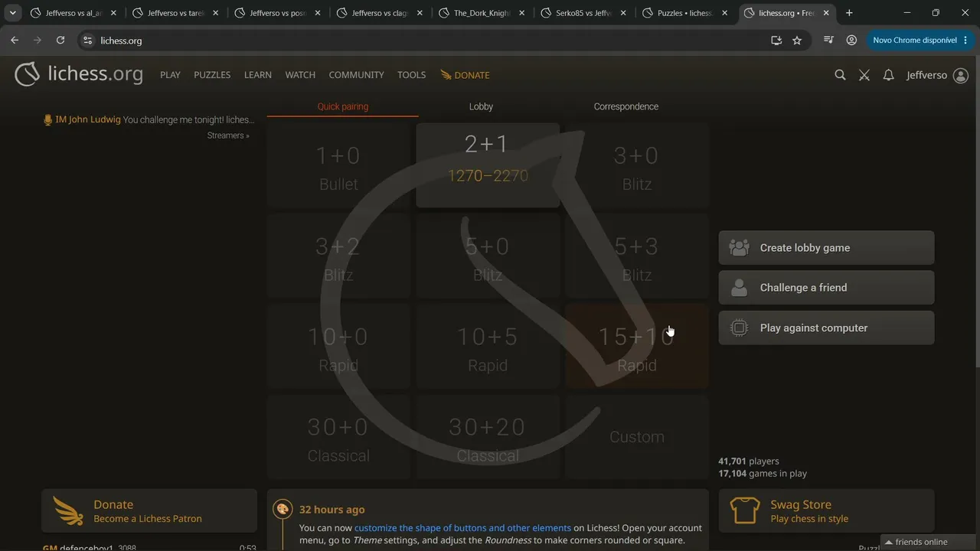The image size is (980, 551).
Task: Click Challenge a friend
Action: 826,288
